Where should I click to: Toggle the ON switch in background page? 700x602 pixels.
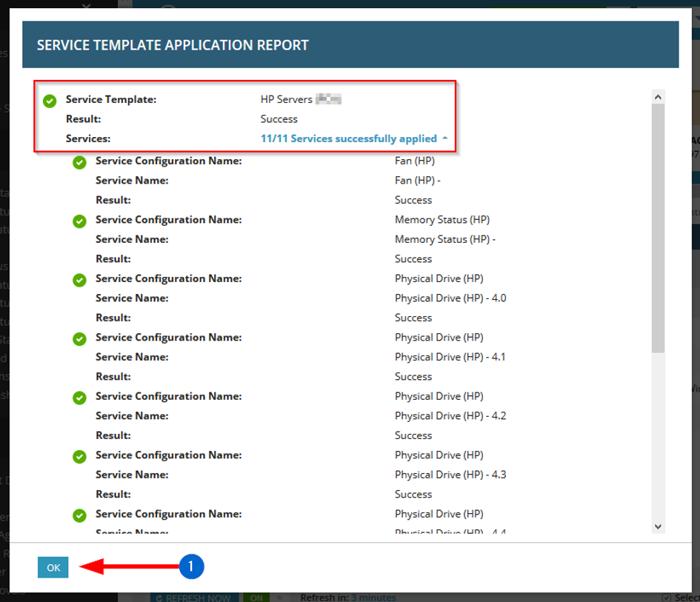coord(256,598)
